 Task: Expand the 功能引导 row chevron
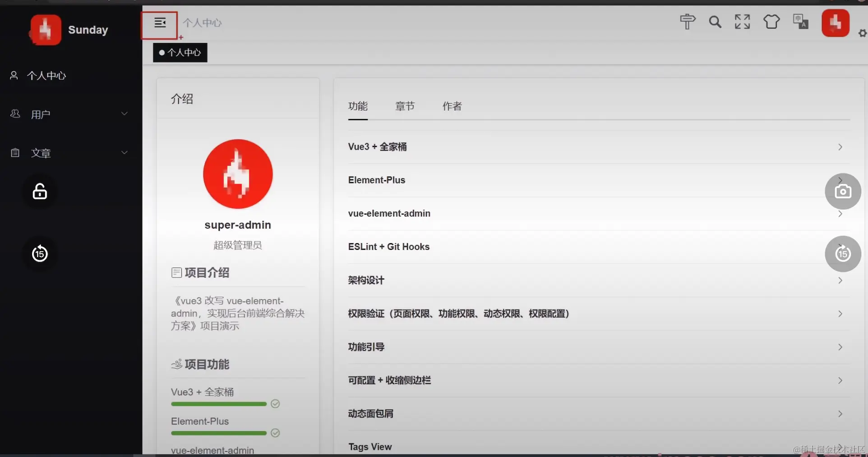(x=840, y=347)
